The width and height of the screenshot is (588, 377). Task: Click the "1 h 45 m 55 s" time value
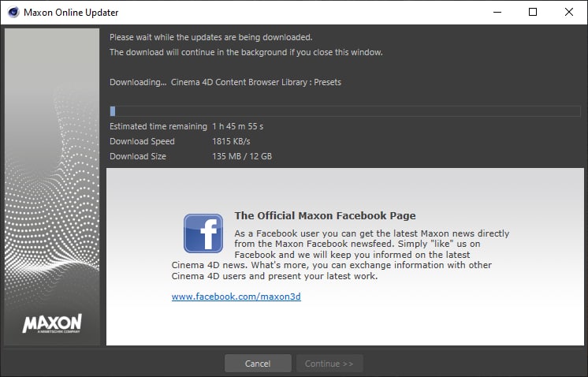pyautogui.click(x=238, y=126)
